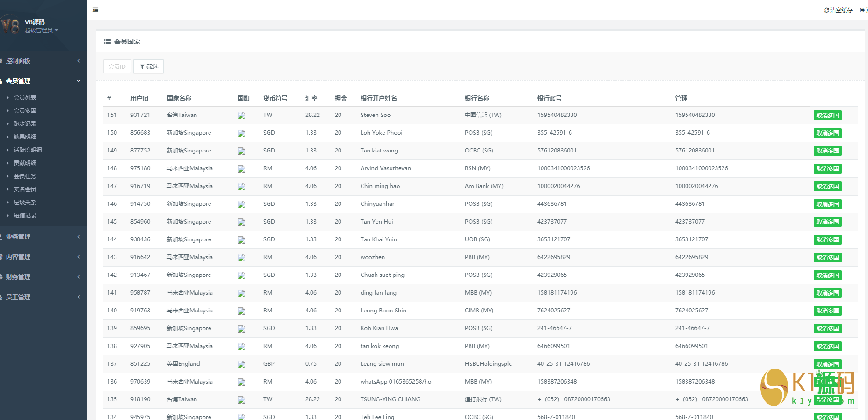Click bank name 中國信託 (TW)

pyautogui.click(x=483, y=115)
